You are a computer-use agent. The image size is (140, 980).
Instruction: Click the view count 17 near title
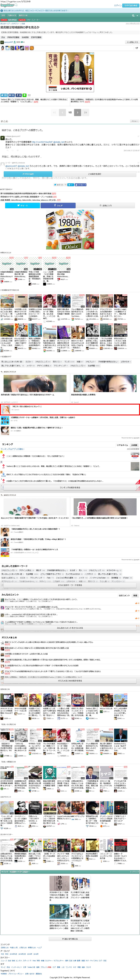pyautogui.click(x=137, y=48)
